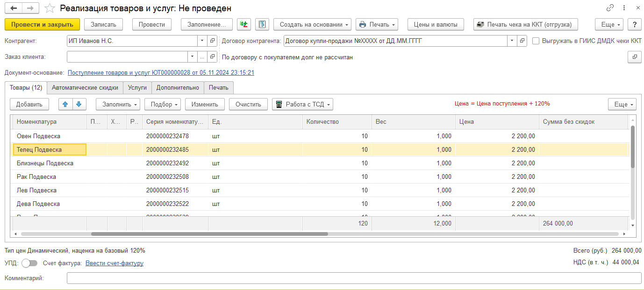Select the Лев Подвеска row
The width and height of the screenshot is (644, 290).
[320, 190]
